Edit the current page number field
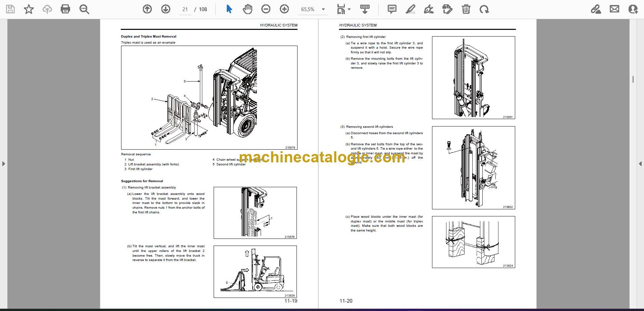This screenshot has width=644, height=311. point(185,9)
